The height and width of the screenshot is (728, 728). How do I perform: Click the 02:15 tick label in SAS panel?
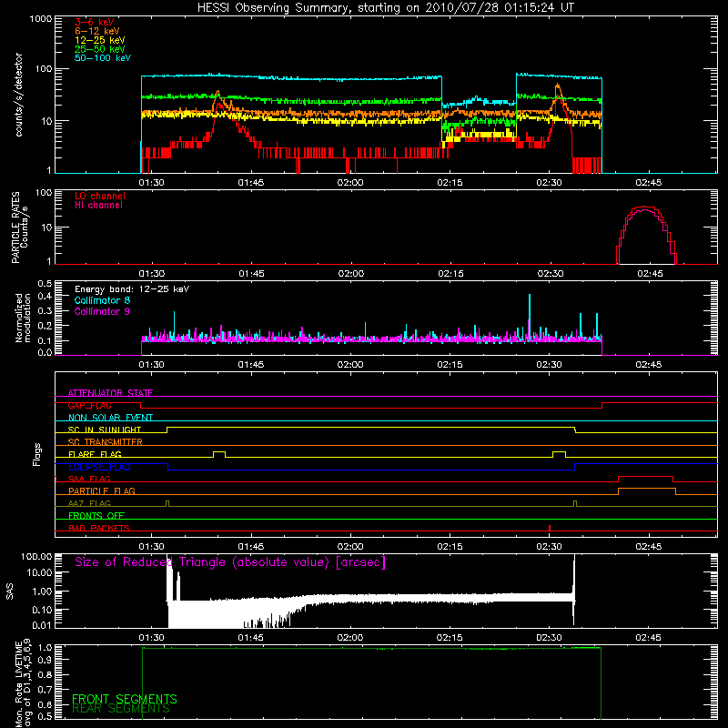coord(450,638)
